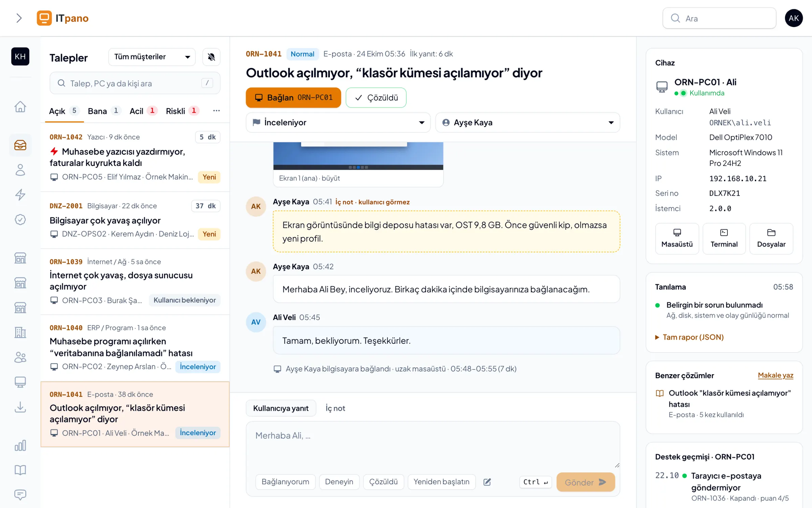Select the Kullanıcıya yanıt tab
This screenshot has width=812, height=508.
pos(281,408)
